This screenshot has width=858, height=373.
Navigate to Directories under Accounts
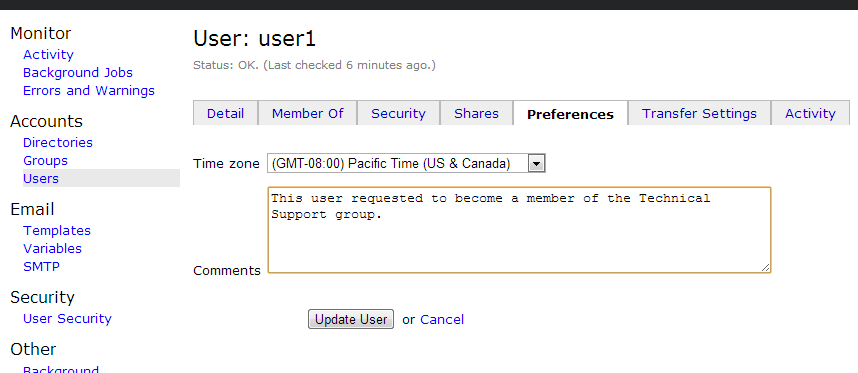[58, 143]
